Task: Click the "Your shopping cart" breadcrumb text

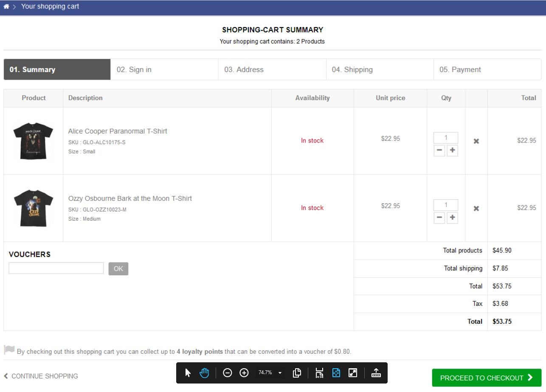Action: 50,7
